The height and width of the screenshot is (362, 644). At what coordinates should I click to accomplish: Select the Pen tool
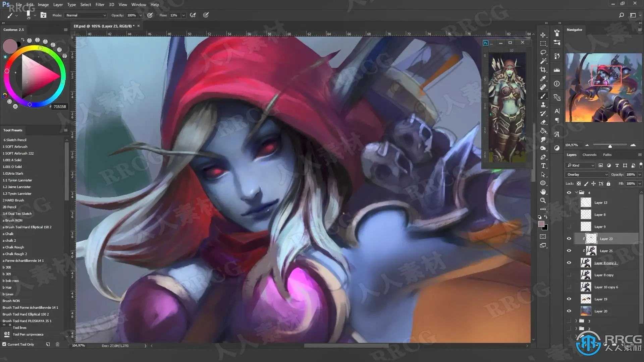pyautogui.click(x=543, y=157)
